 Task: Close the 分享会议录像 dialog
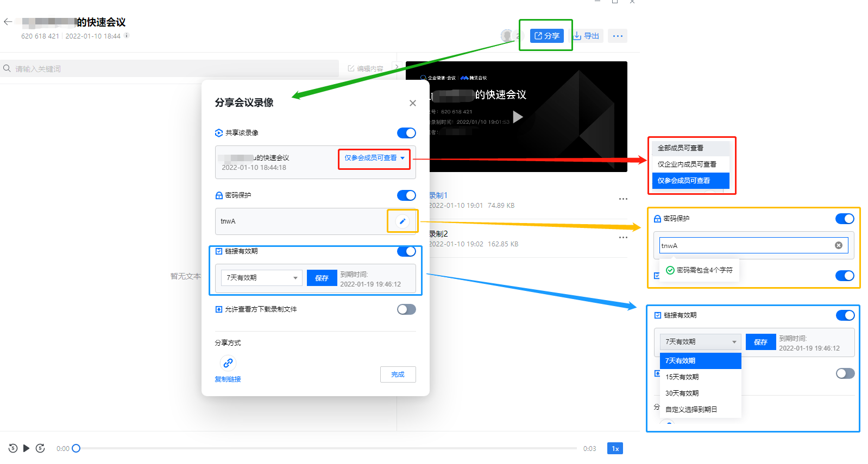click(x=413, y=103)
